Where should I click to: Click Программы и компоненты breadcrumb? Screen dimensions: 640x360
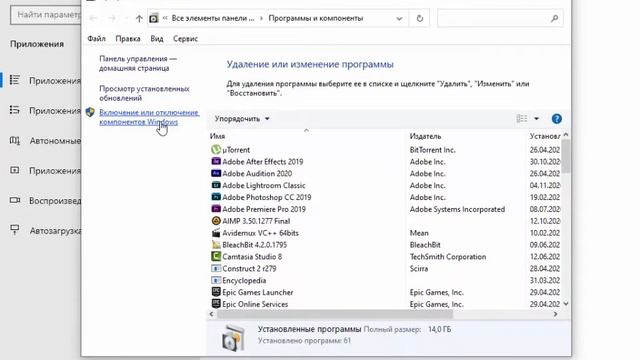(316, 18)
